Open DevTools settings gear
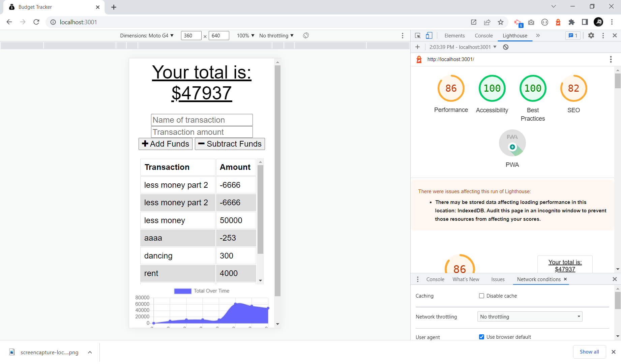The image size is (621, 364). point(591,35)
